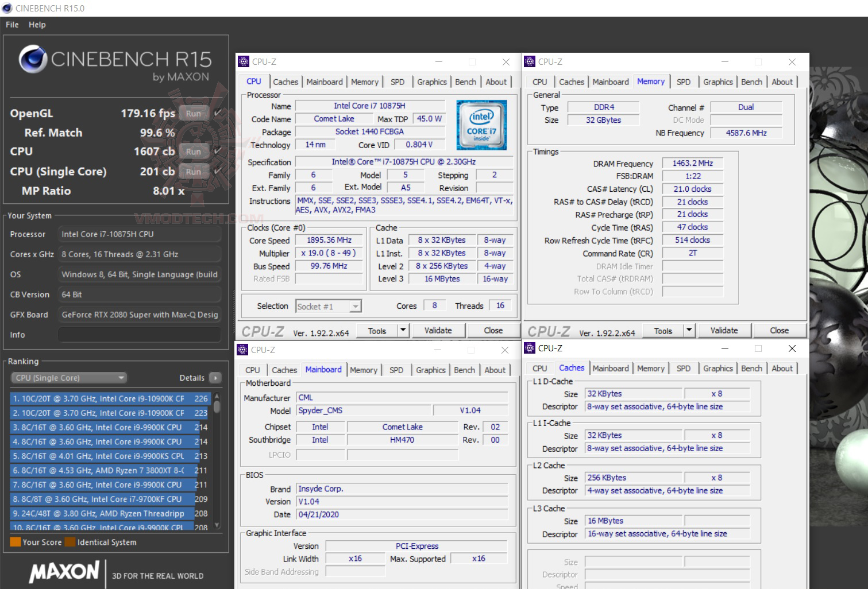Click the Core Speed value 1895.36 MHz
868x589 pixels.
point(329,240)
